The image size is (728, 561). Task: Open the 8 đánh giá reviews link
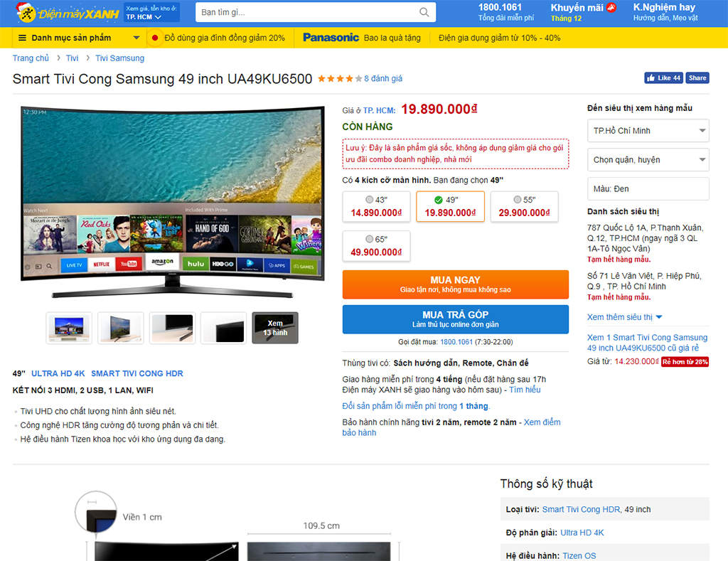(x=383, y=78)
